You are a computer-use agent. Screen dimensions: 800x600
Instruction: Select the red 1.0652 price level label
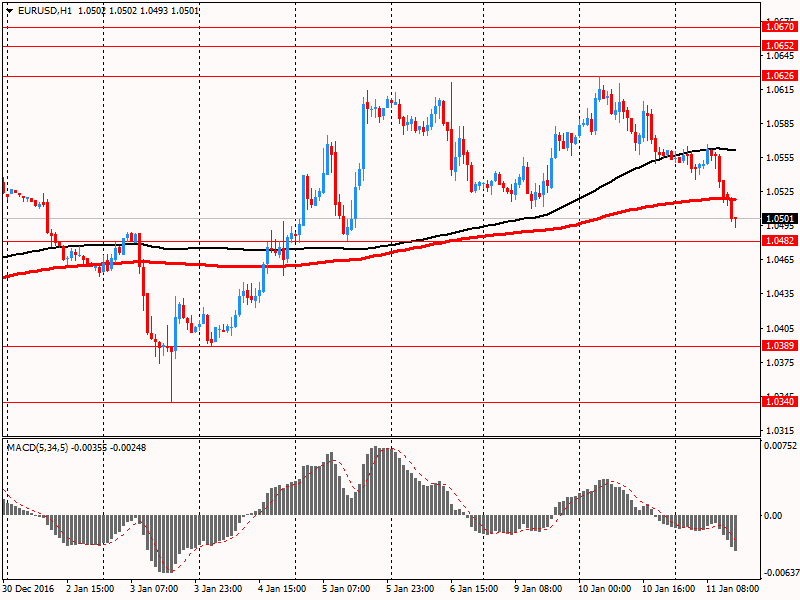point(779,45)
